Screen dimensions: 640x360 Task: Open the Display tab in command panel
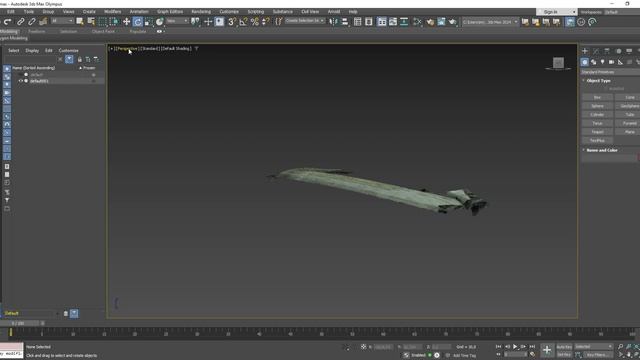coord(629,51)
